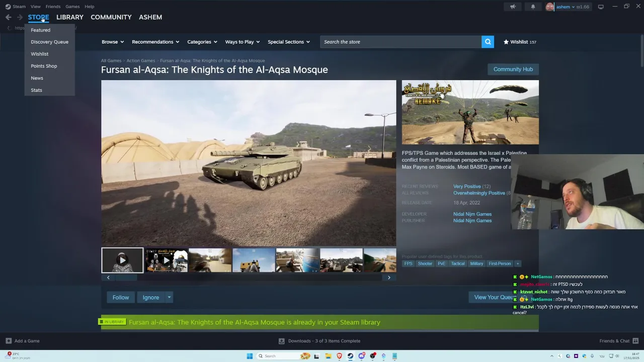The height and width of the screenshot is (362, 644).
Task: Open Friends & Chat panel
Action: point(618,341)
